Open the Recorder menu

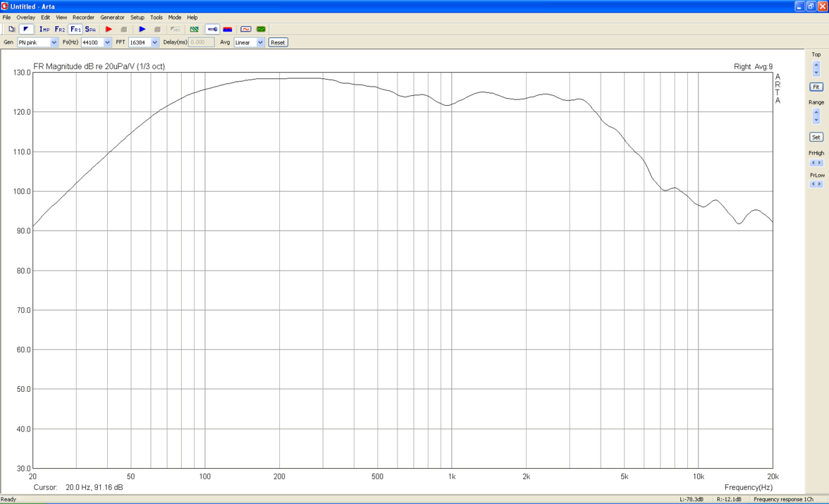coord(83,18)
